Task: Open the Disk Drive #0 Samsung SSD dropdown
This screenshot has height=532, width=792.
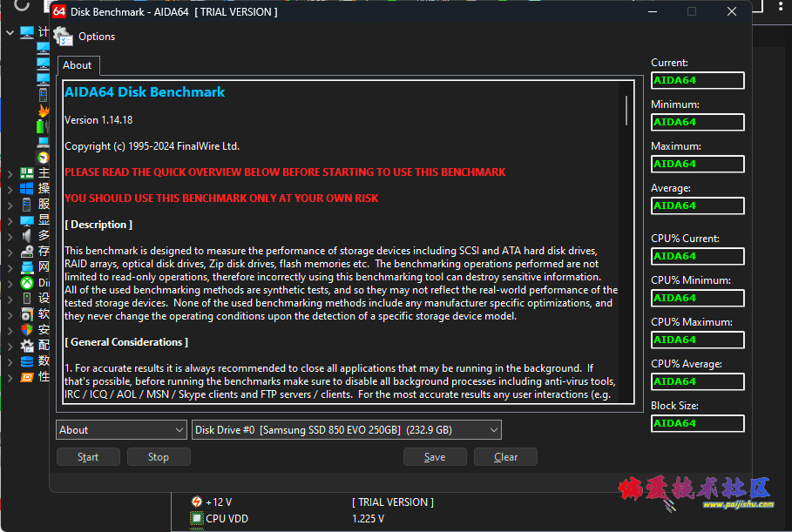Action: tap(347, 430)
